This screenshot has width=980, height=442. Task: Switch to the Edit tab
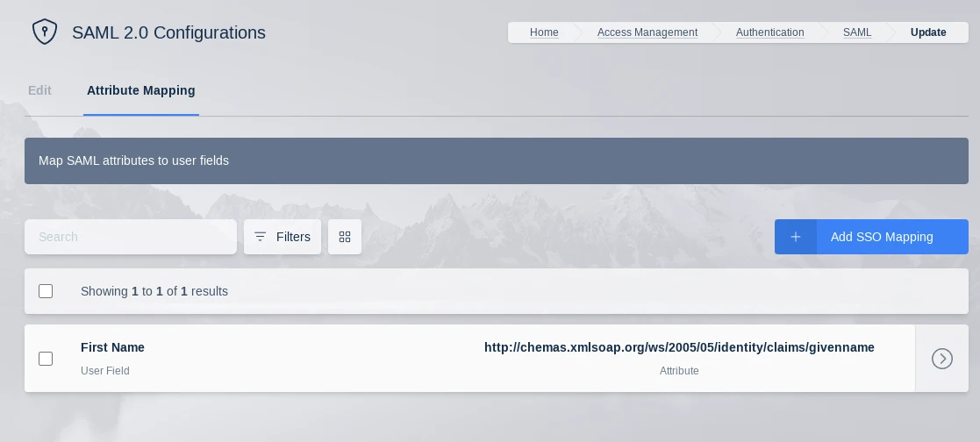point(39,90)
